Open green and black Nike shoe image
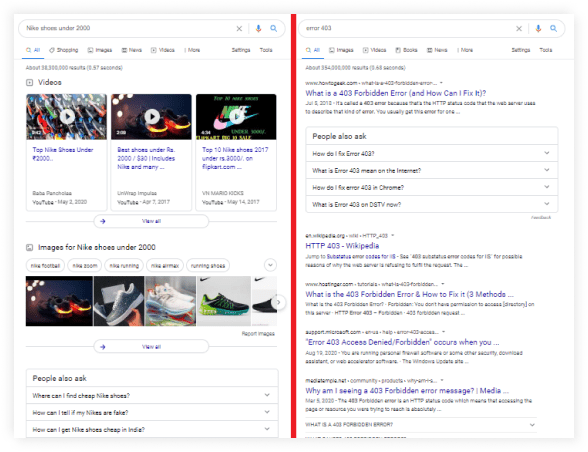This screenshot has width=588, height=452. pos(224,301)
